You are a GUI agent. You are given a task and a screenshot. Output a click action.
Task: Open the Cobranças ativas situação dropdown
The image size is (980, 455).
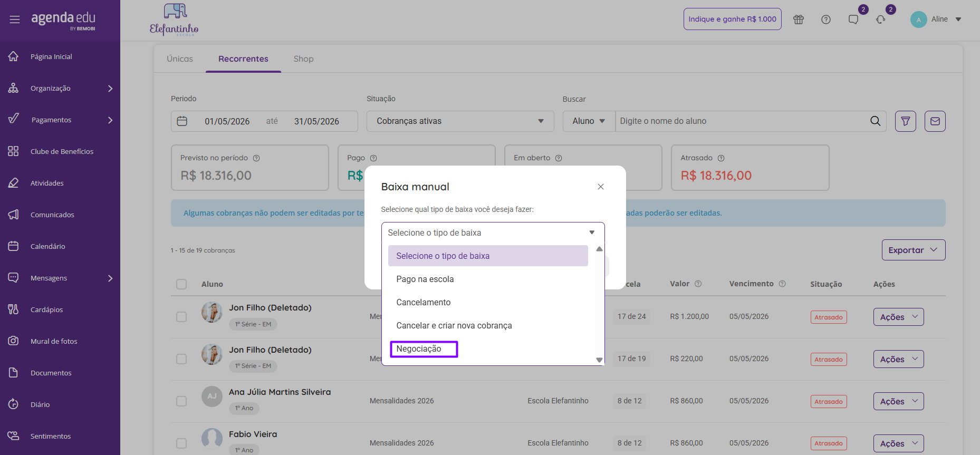tap(460, 121)
